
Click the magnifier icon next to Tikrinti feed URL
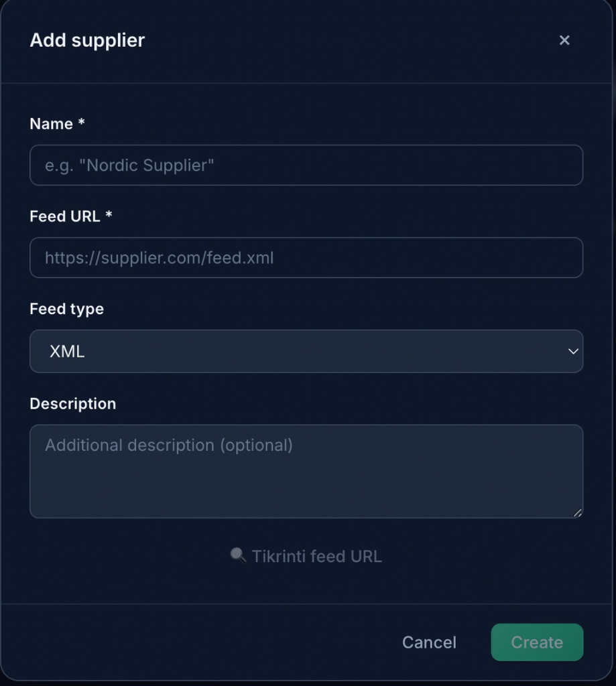(x=237, y=555)
